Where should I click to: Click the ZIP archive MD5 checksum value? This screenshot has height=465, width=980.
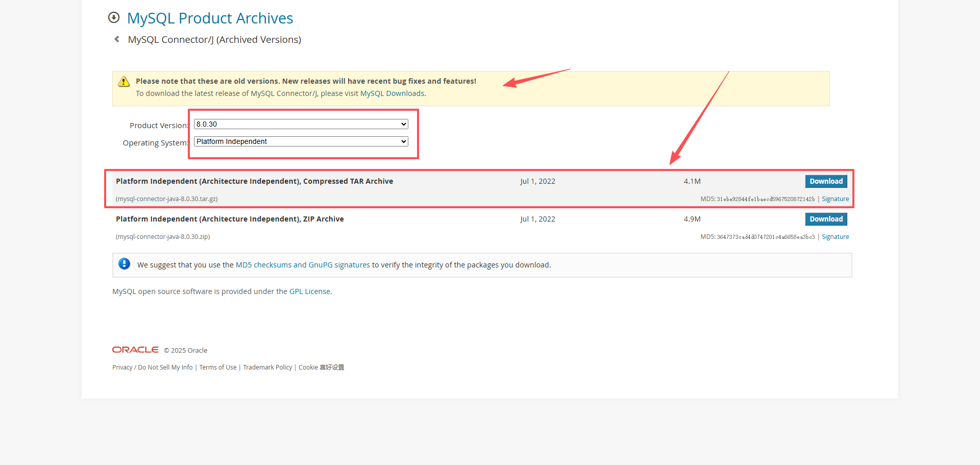[x=766, y=237]
